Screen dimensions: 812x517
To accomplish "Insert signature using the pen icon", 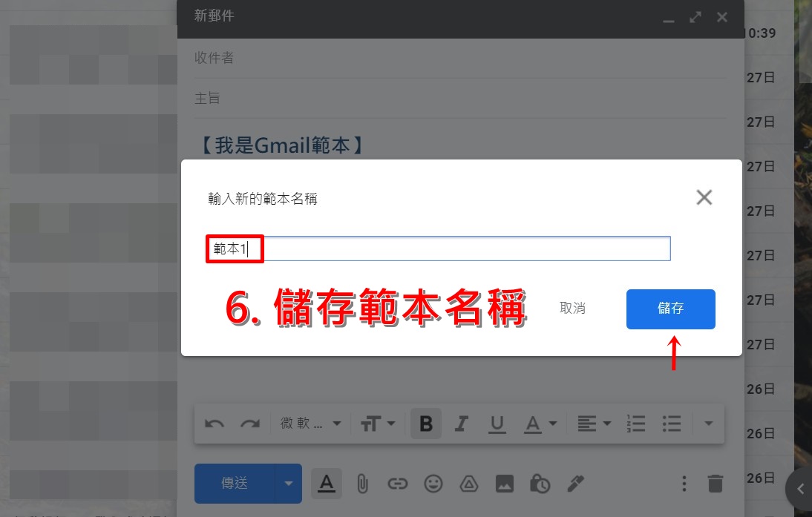I will point(576,484).
